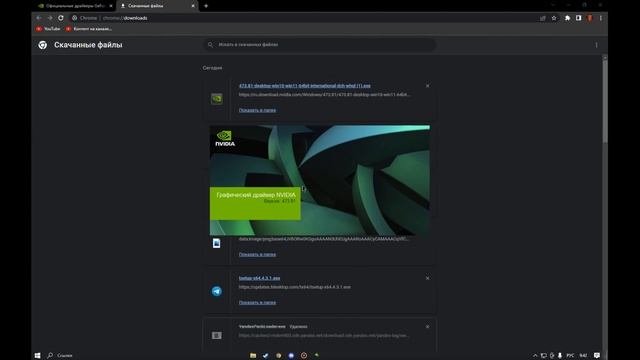Open the extensions puzzle icon
The height and width of the screenshot is (360, 640).
coord(567,18)
